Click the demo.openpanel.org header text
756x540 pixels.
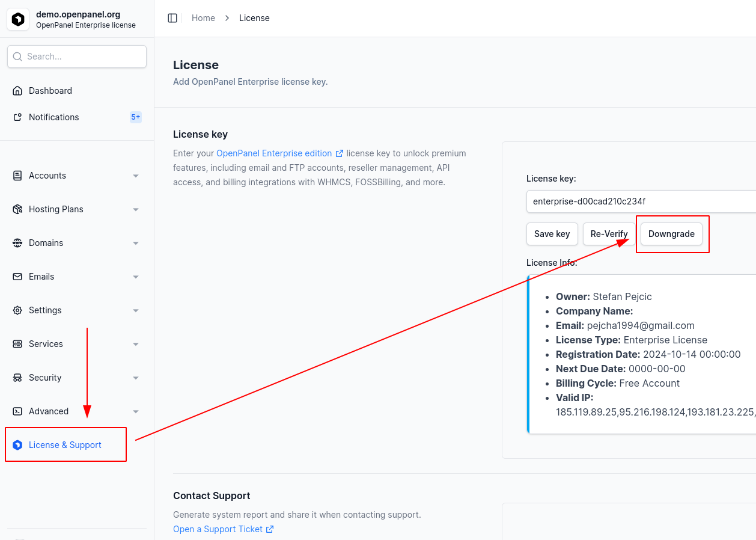pyautogui.click(x=78, y=14)
